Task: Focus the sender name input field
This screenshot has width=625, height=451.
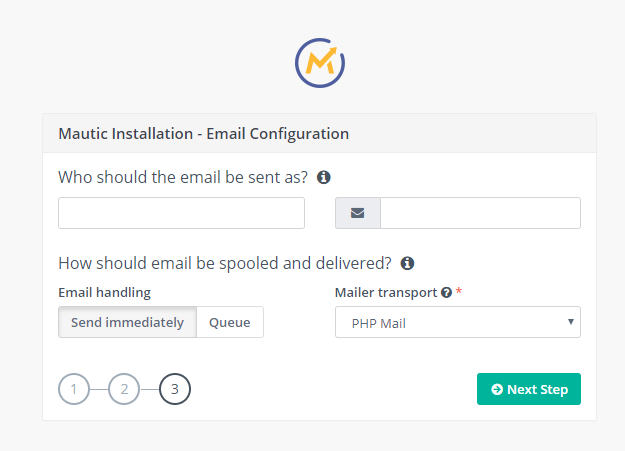Action: click(x=181, y=213)
